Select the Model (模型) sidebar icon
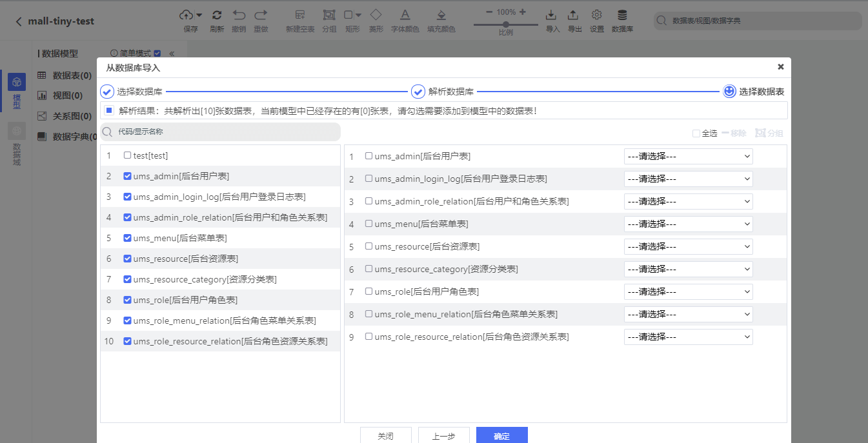This screenshot has width=868, height=443. point(17,82)
